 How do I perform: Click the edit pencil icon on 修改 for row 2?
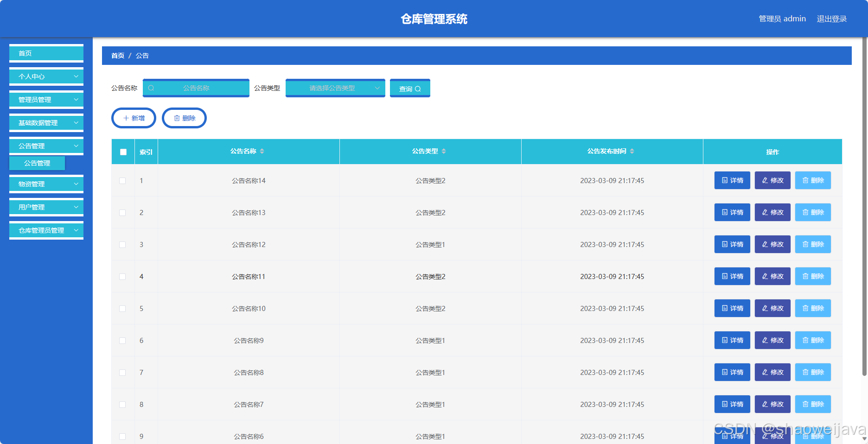(765, 212)
